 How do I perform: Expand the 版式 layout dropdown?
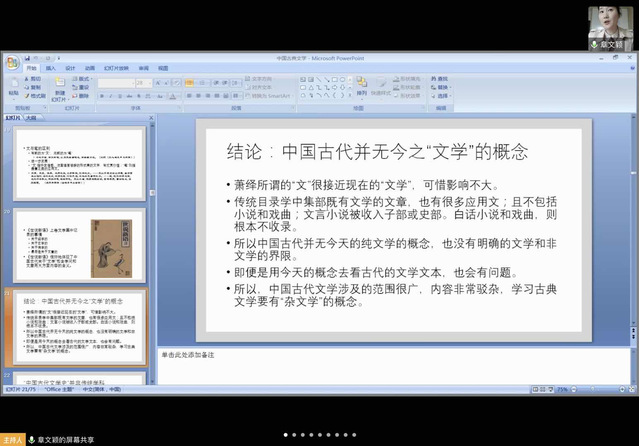(x=82, y=78)
